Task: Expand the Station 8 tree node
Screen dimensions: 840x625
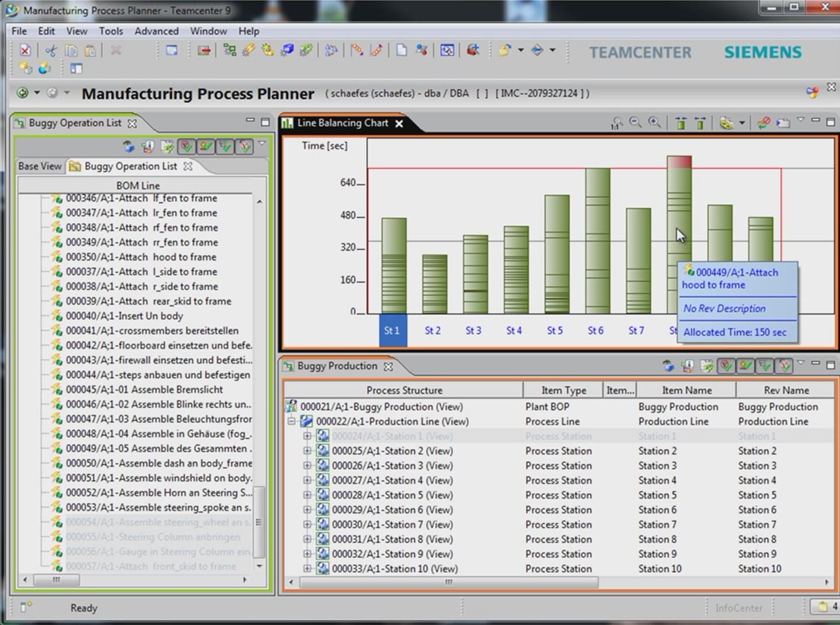Action: point(307,539)
